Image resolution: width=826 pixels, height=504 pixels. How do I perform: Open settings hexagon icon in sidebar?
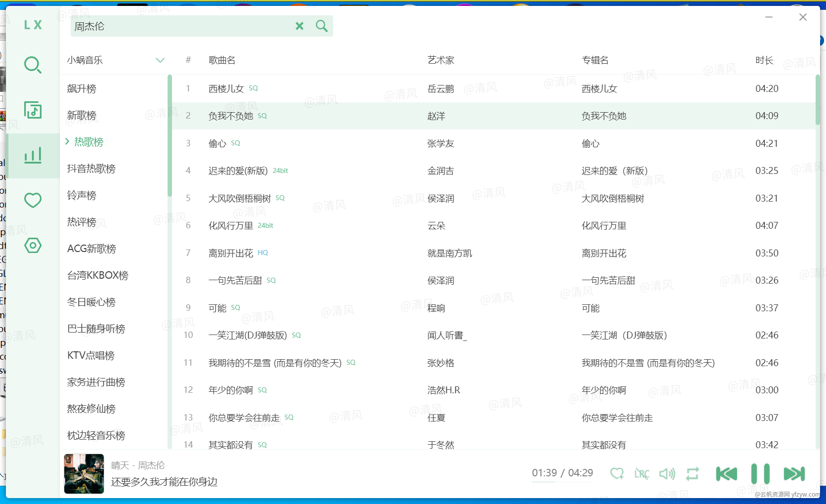click(33, 246)
